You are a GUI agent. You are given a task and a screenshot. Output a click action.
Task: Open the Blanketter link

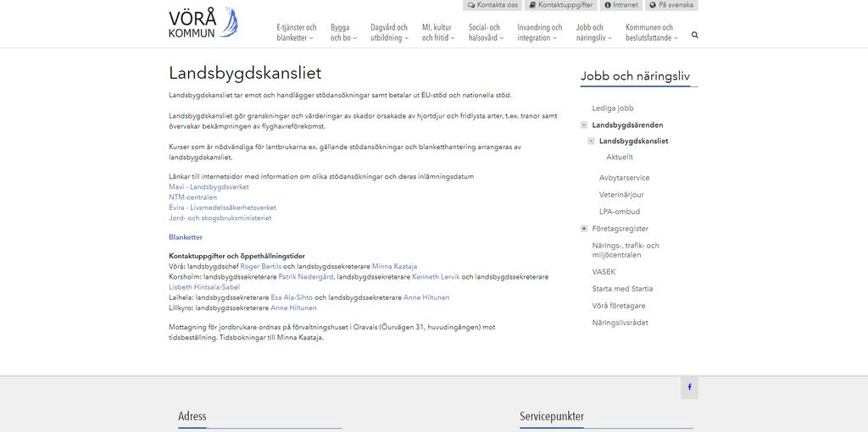tap(186, 237)
